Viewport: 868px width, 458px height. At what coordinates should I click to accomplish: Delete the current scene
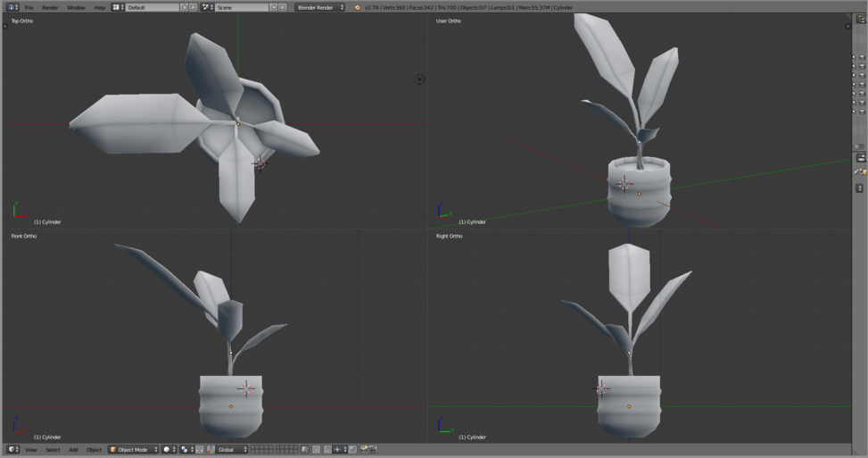[x=282, y=7]
